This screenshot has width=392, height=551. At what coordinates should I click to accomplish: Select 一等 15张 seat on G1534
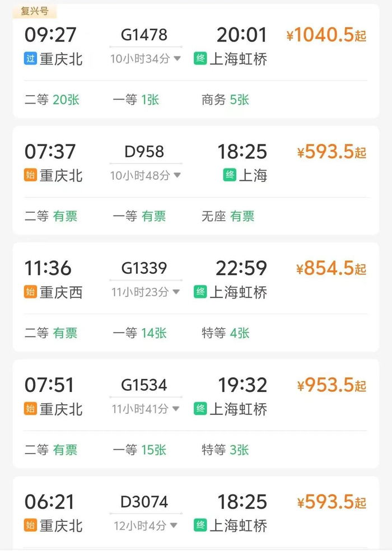pos(139,450)
